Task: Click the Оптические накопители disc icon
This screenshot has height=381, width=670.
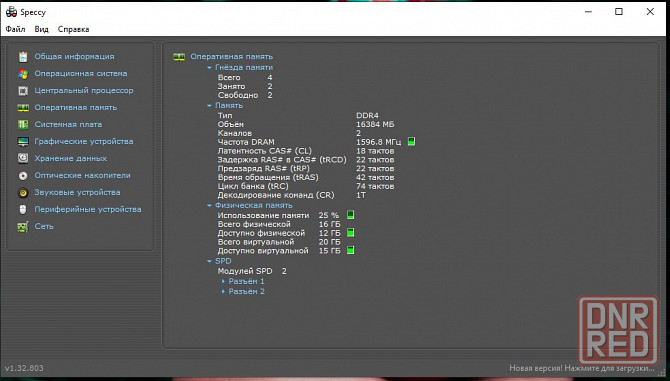Action: coord(23,176)
